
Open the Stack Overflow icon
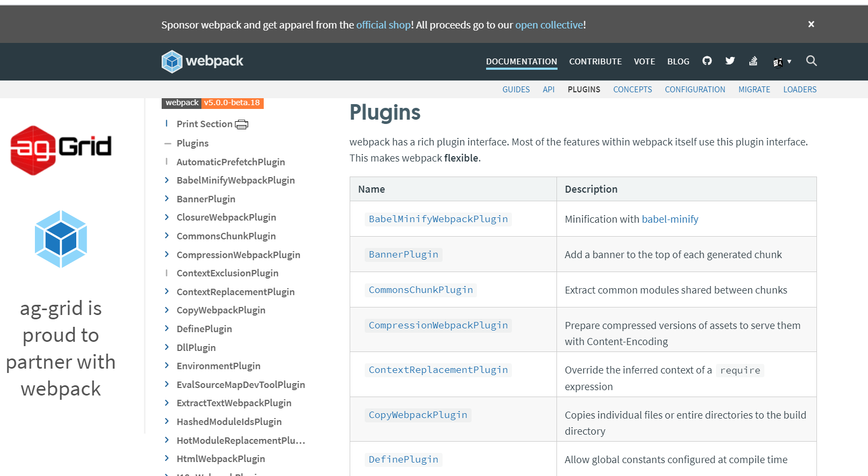[x=753, y=61]
